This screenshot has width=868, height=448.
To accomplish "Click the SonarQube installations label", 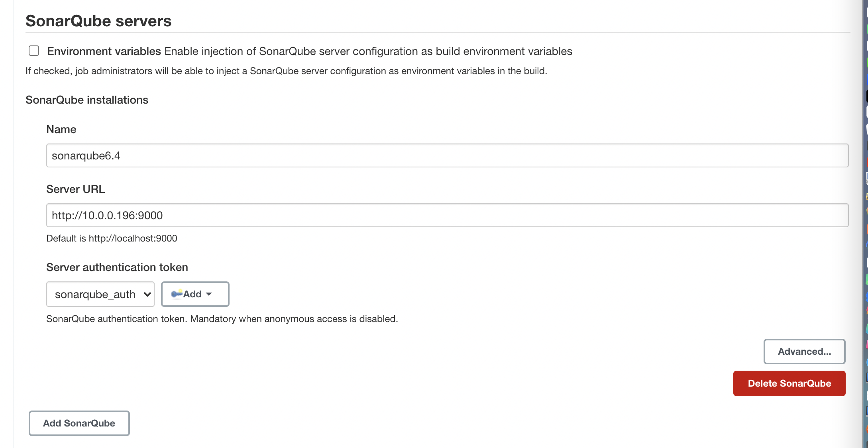I will (x=87, y=100).
